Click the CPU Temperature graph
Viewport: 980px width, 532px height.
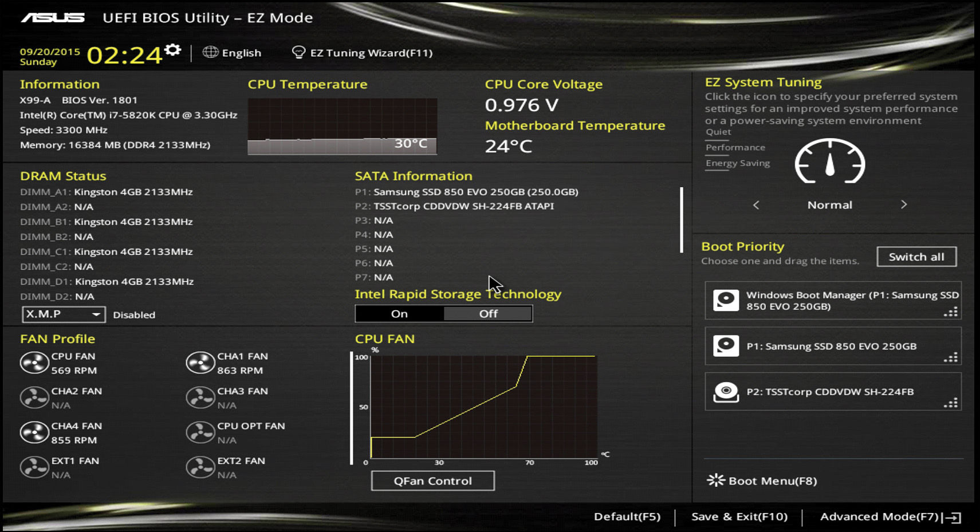343,127
